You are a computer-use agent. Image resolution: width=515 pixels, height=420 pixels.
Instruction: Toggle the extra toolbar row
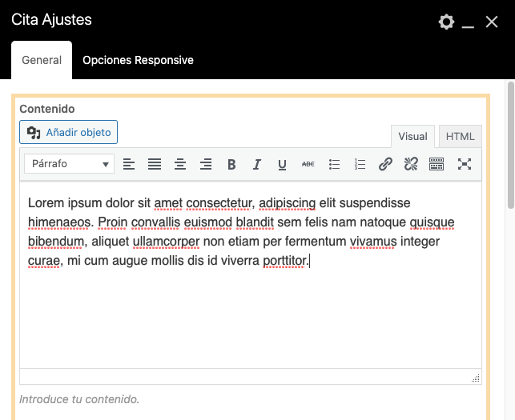click(437, 164)
